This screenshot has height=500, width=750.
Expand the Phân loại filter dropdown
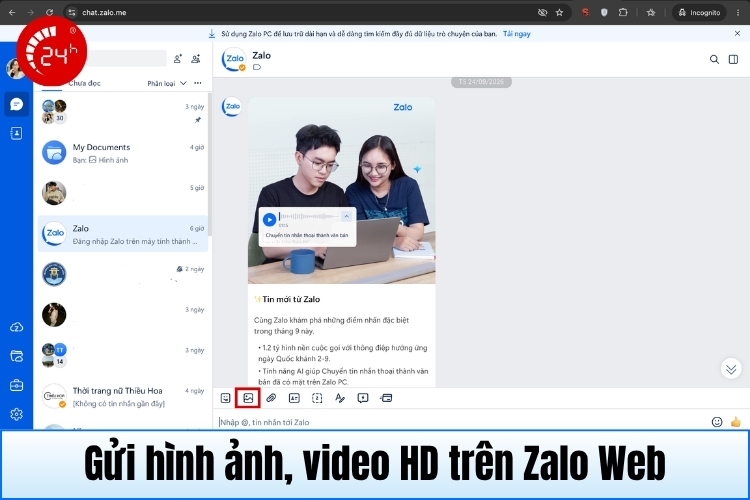(166, 83)
